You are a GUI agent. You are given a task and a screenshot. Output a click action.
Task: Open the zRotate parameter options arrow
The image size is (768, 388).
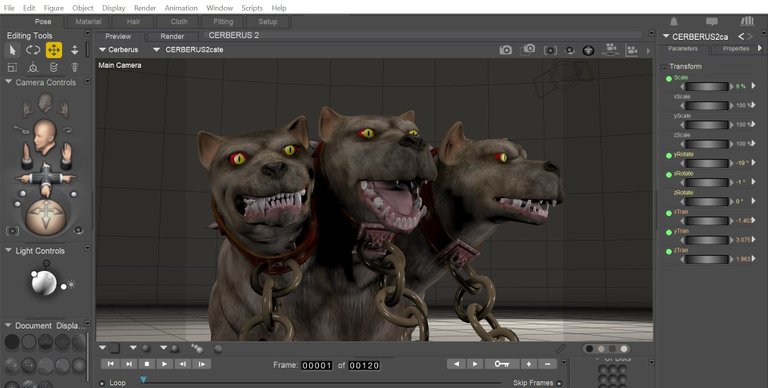click(753, 201)
